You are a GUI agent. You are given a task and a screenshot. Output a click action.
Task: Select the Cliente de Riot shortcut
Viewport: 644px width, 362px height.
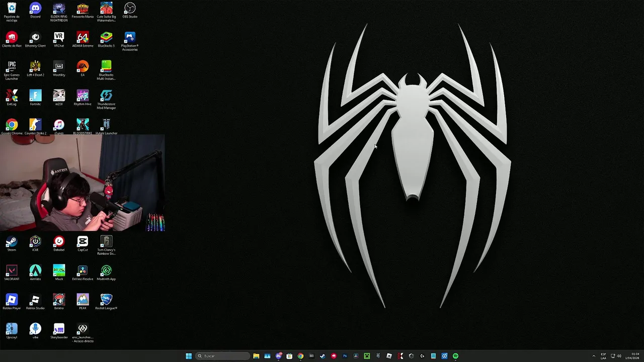coord(12,40)
